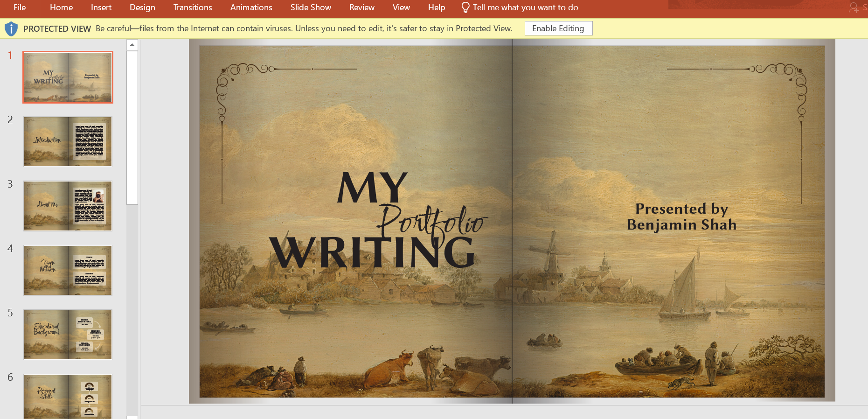This screenshot has width=868, height=419.
Task: Select the View tab
Action: (x=401, y=7)
